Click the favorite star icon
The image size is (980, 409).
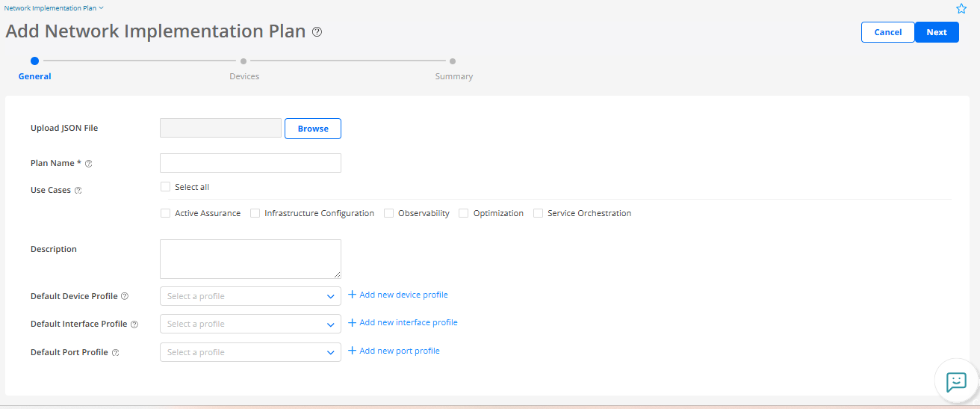point(961,9)
